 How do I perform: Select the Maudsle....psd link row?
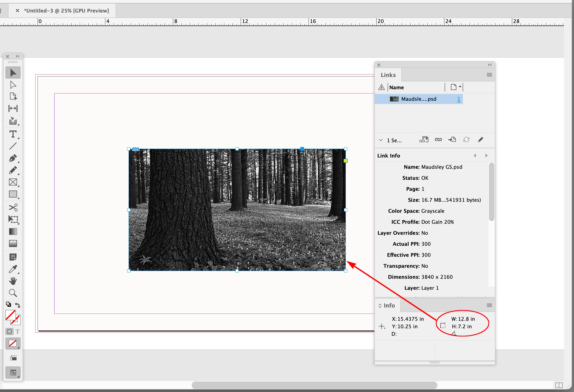[x=418, y=99]
